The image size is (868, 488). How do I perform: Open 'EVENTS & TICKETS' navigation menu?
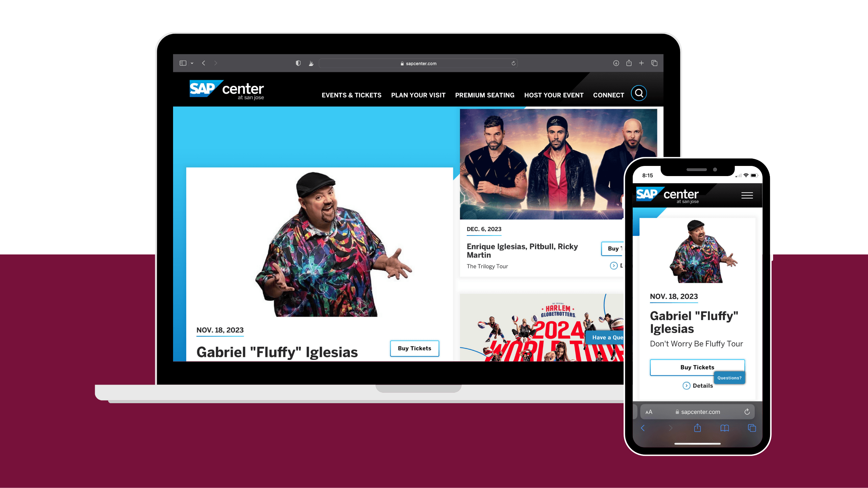(351, 95)
